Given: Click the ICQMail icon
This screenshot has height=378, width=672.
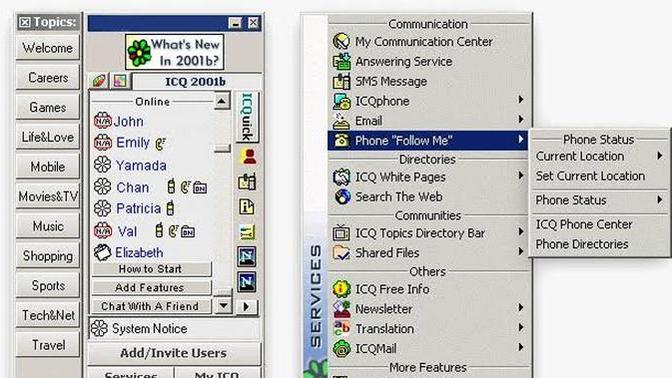Looking at the screenshot, I should (342, 348).
